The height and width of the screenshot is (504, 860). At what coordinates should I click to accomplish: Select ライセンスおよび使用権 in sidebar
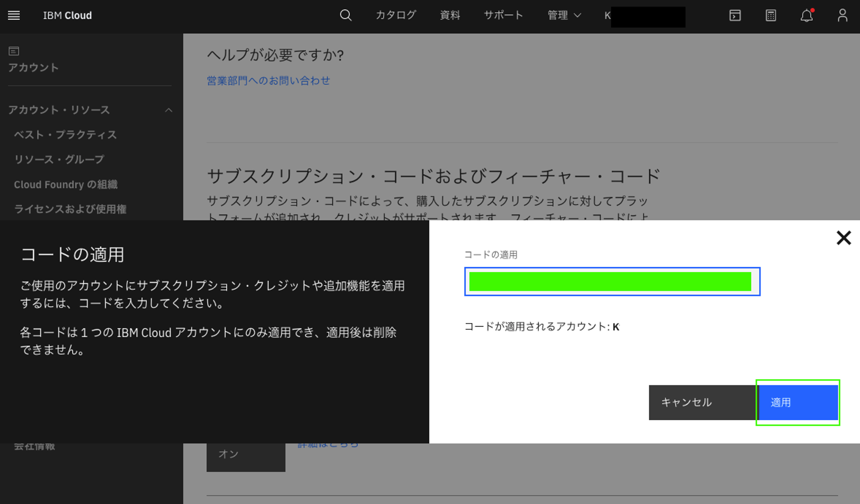(70, 209)
